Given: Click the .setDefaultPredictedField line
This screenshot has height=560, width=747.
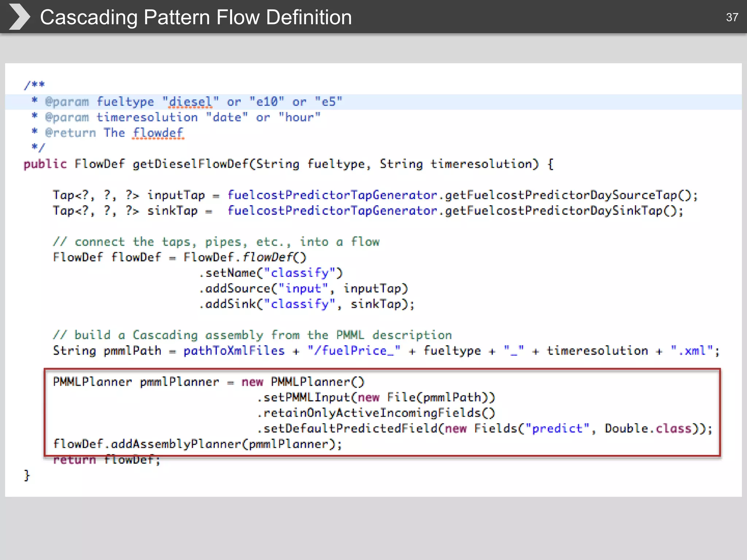Looking at the screenshot, I should [x=484, y=429].
